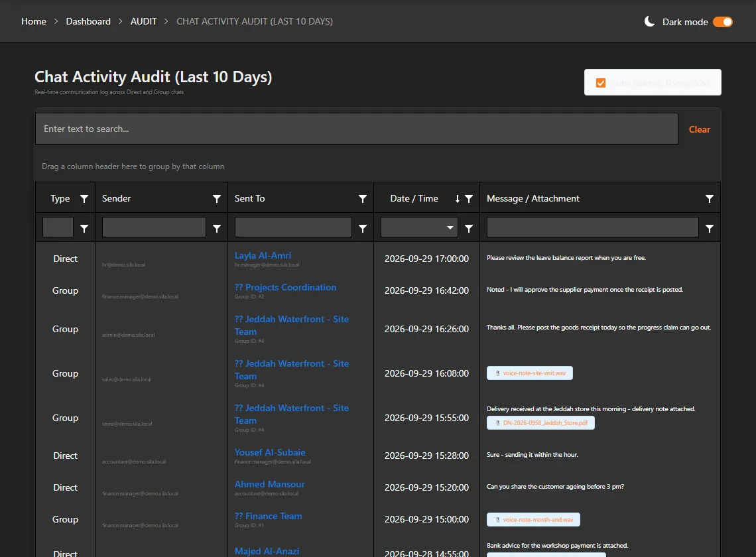The height and width of the screenshot is (557, 756).
Task: Click sender store@demo.sila.local
Action: tap(127, 424)
